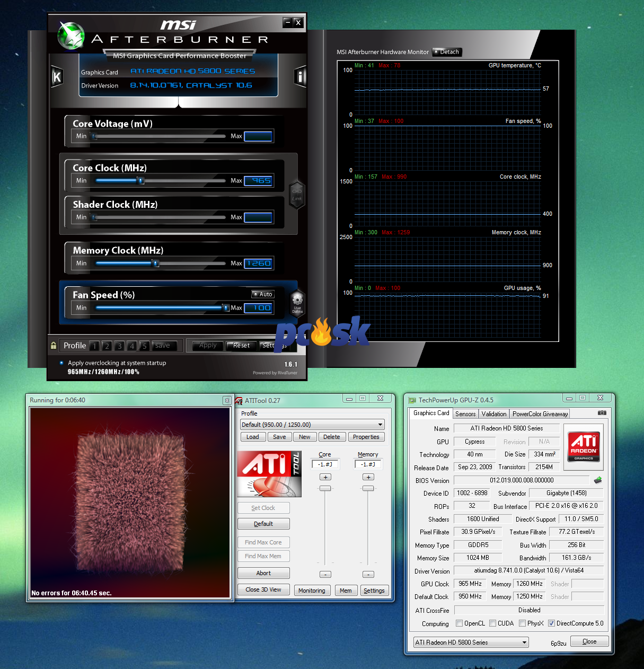Viewport: 644px width, 669px height.
Task: Click Close 3D View in ATITool
Action: click(263, 589)
